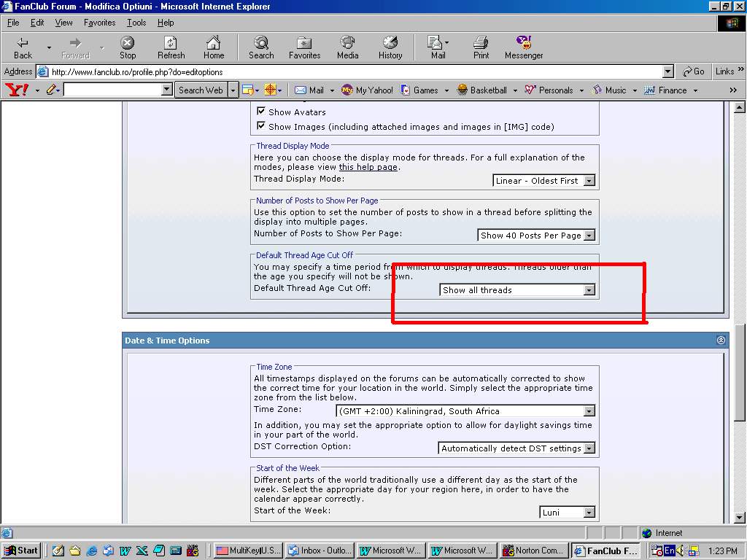Open Default Thread Age Cut Off dropdown
Viewport: 747px width, 560px height.
point(517,290)
